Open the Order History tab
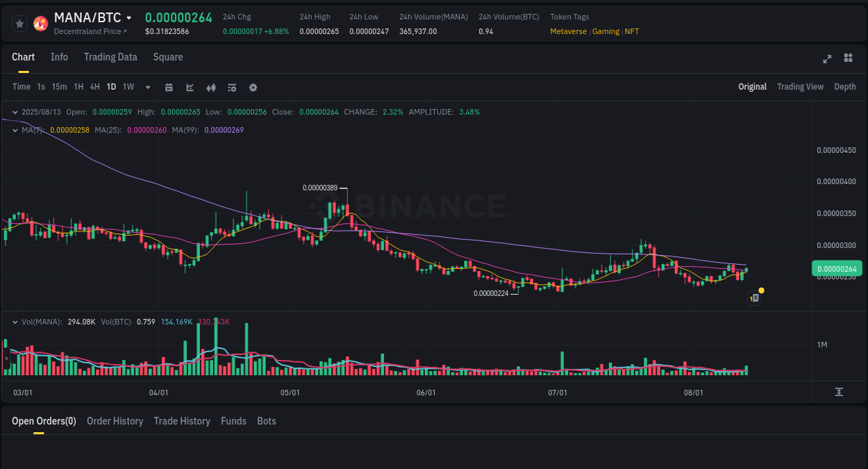Image resolution: width=868 pixels, height=469 pixels. [115, 420]
